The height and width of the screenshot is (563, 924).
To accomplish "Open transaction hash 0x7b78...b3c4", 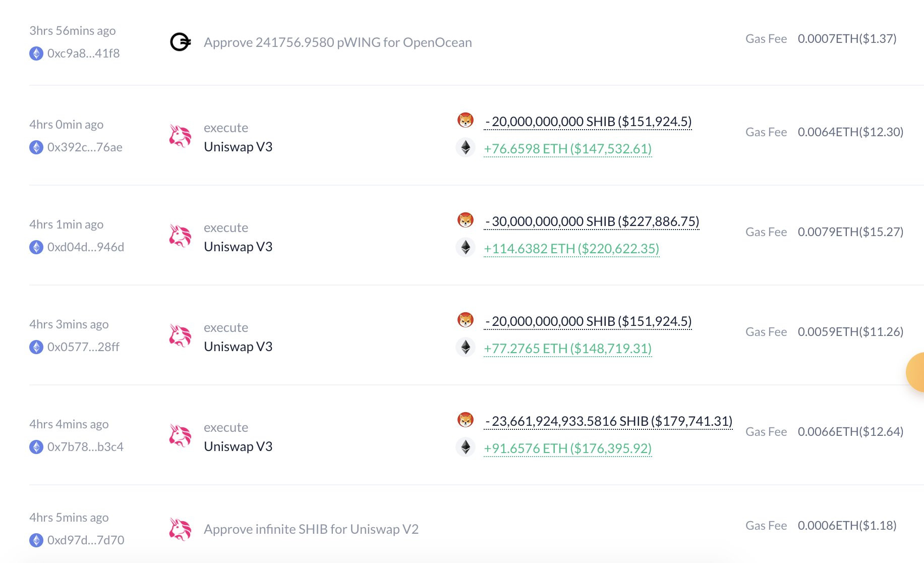I will point(85,447).
